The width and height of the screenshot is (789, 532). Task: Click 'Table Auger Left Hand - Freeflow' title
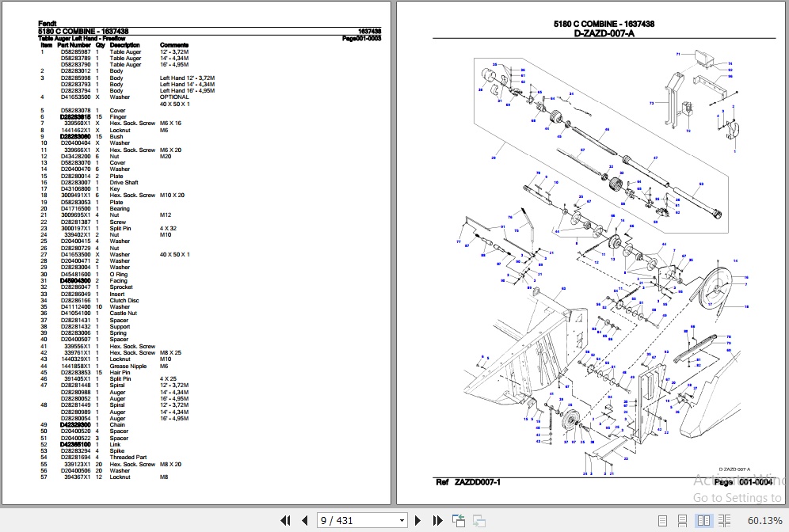click(x=82, y=38)
